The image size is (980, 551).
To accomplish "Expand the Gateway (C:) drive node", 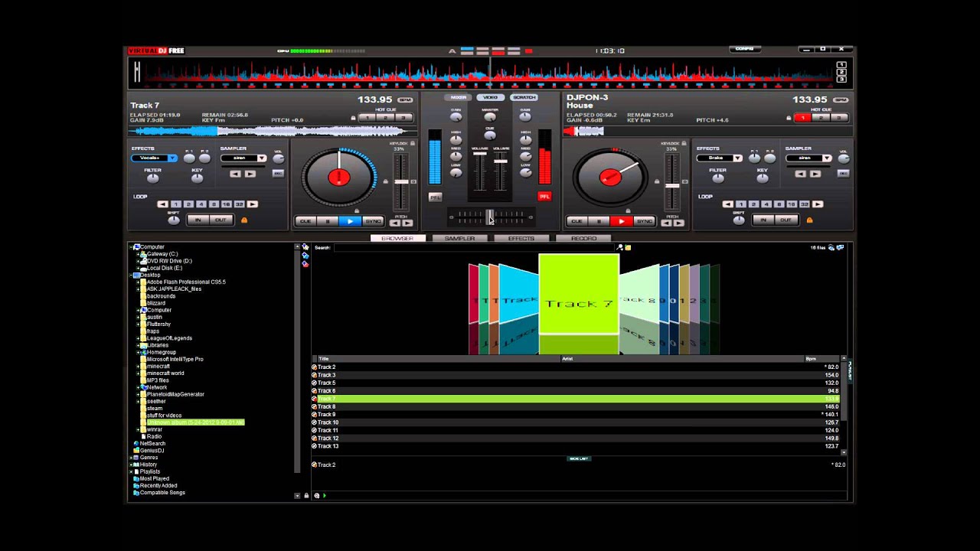I will tap(139, 254).
